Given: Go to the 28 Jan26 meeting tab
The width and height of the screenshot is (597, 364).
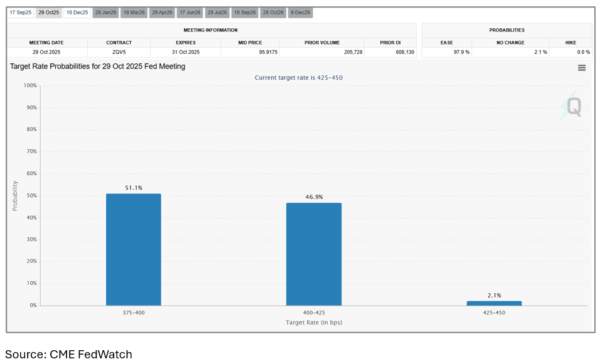Looking at the screenshot, I should click(x=105, y=13).
